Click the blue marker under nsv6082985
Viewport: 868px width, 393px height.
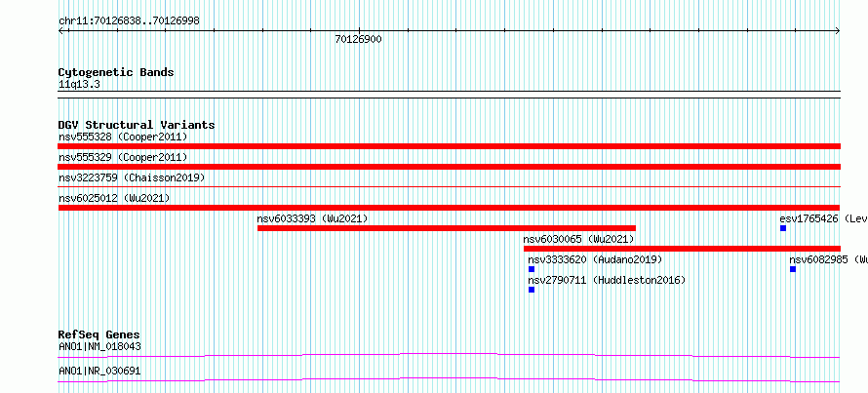point(793,269)
